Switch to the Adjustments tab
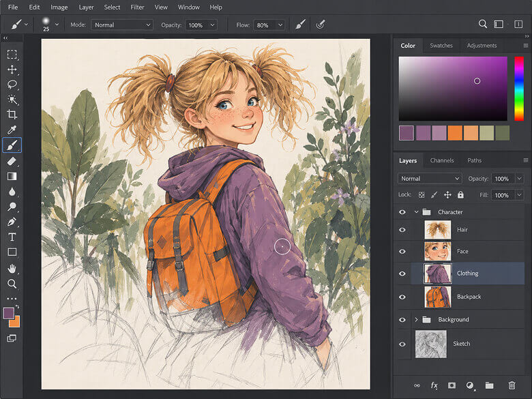 pos(482,46)
